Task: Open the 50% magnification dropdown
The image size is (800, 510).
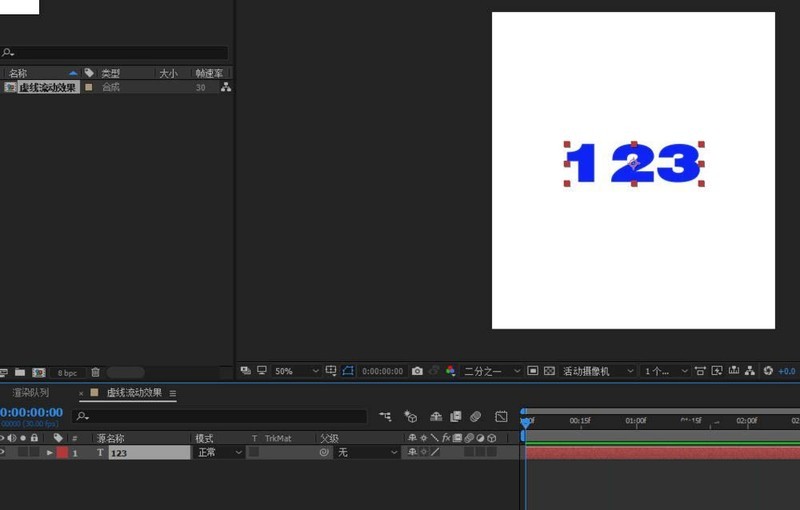Action: point(296,371)
